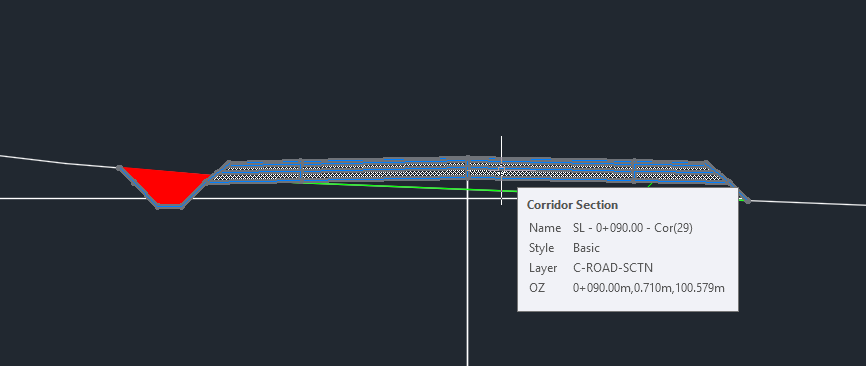The width and height of the screenshot is (866, 366).
Task: Click the green sloped line under pavement
Action: pyautogui.click(x=398, y=186)
